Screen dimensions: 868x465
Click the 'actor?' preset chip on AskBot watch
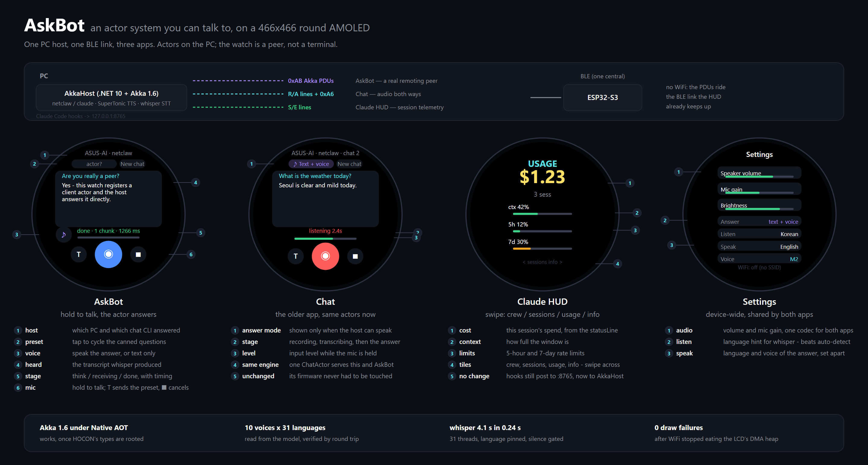(94, 164)
